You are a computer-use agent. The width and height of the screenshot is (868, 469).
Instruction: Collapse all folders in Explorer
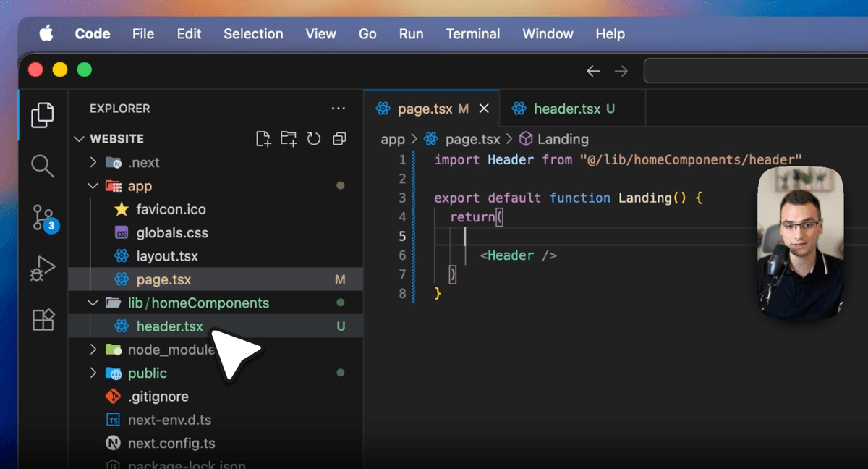339,139
